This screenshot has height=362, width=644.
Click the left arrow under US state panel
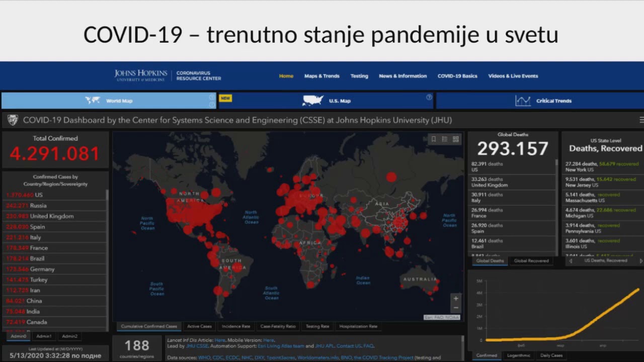[x=571, y=261]
